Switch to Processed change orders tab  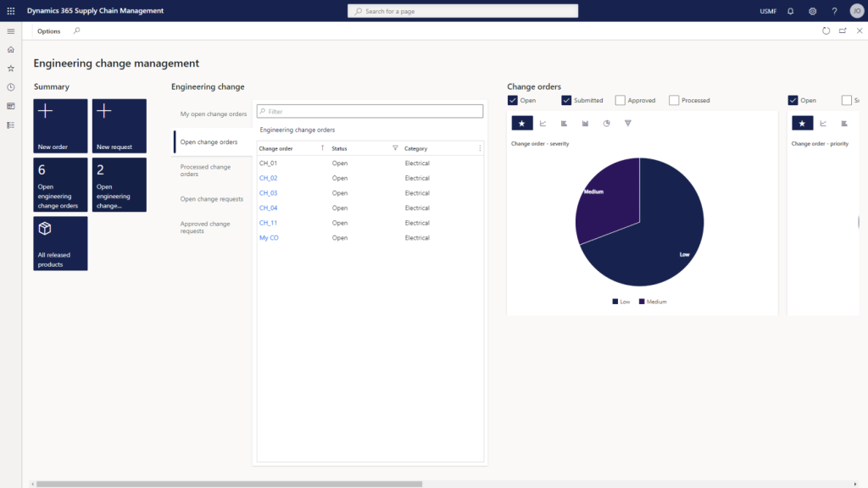click(x=206, y=170)
